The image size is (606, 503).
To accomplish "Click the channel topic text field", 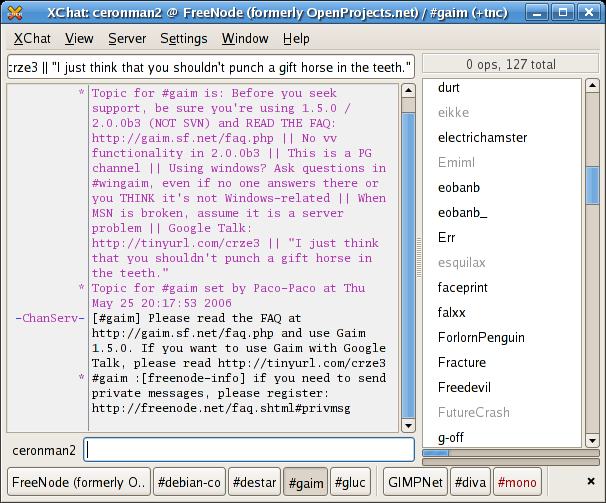I will click(x=211, y=67).
